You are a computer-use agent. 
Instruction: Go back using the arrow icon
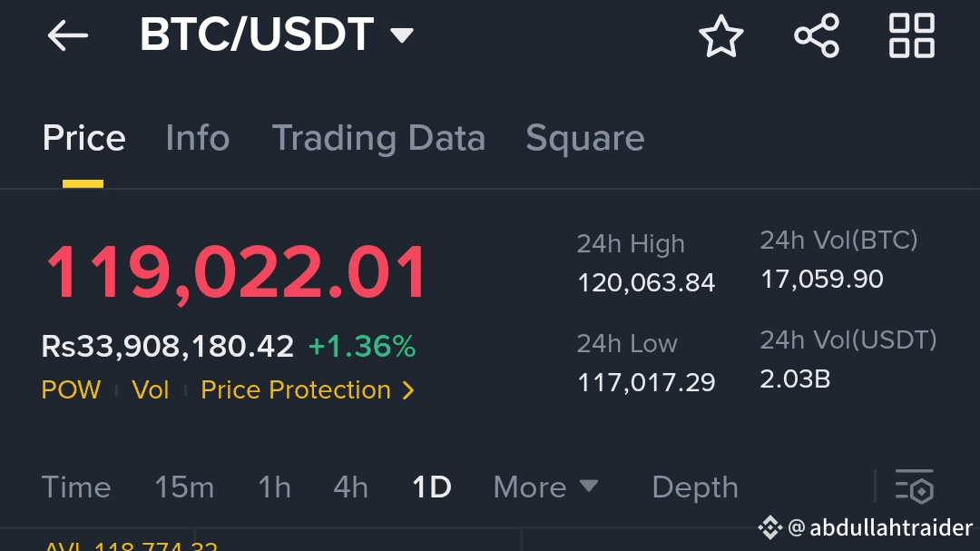pos(67,35)
